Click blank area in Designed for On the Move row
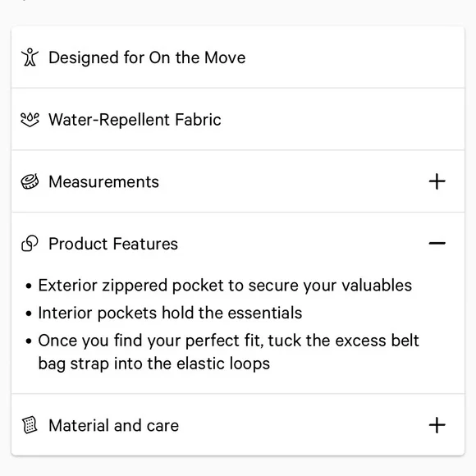This screenshot has height=476, width=476. 352,57
